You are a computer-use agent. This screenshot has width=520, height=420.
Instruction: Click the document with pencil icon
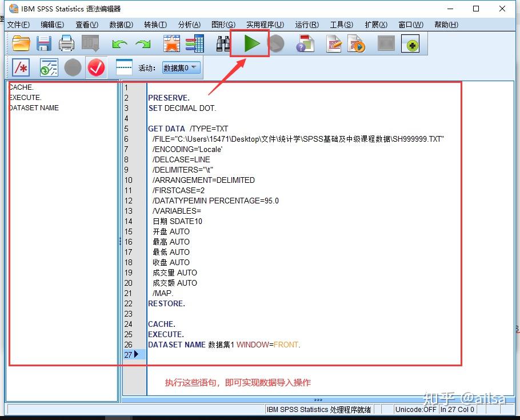click(334, 43)
